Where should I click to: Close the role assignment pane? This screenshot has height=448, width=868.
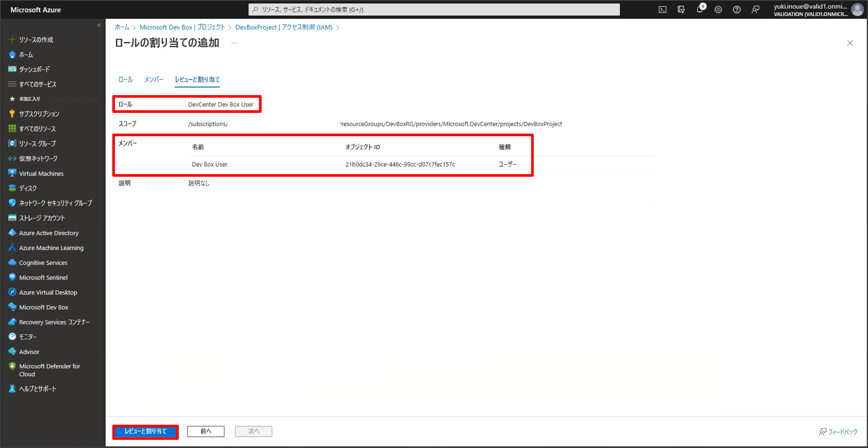point(850,43)
